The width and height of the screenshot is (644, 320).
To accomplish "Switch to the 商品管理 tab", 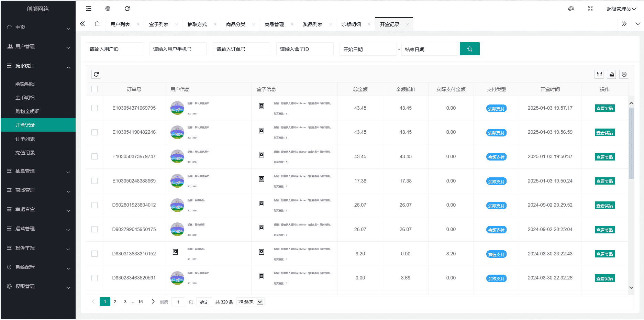I will [274, 24].
